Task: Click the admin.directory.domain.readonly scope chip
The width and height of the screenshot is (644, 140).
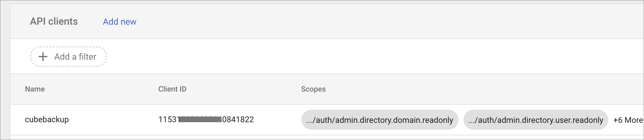Action: coord(379,120)
